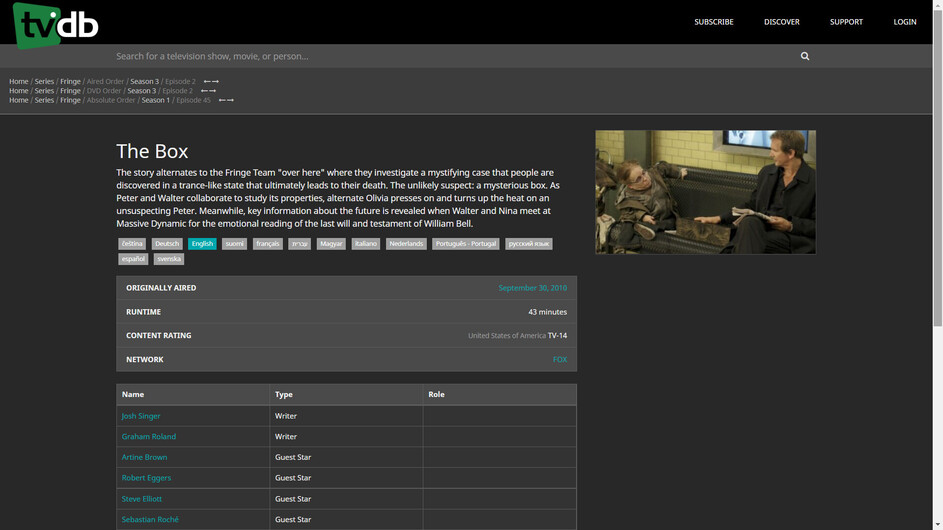Open Steve Elliott's profile
The image size is (943, 530).
141,499
